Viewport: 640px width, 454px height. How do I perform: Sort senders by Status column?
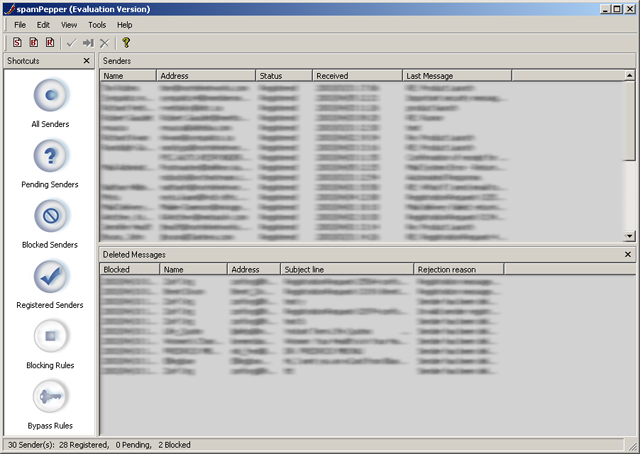pos(284,76)
